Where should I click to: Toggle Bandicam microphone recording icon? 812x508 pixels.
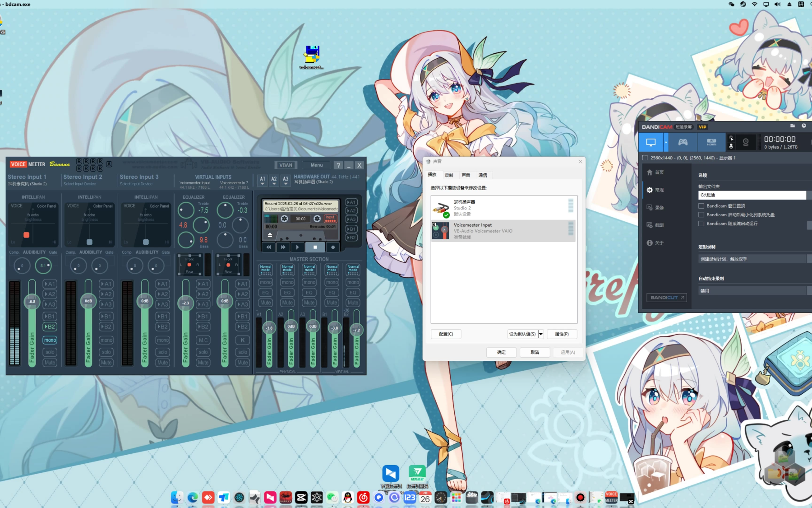pyautogui.click(x=731, y=146)
